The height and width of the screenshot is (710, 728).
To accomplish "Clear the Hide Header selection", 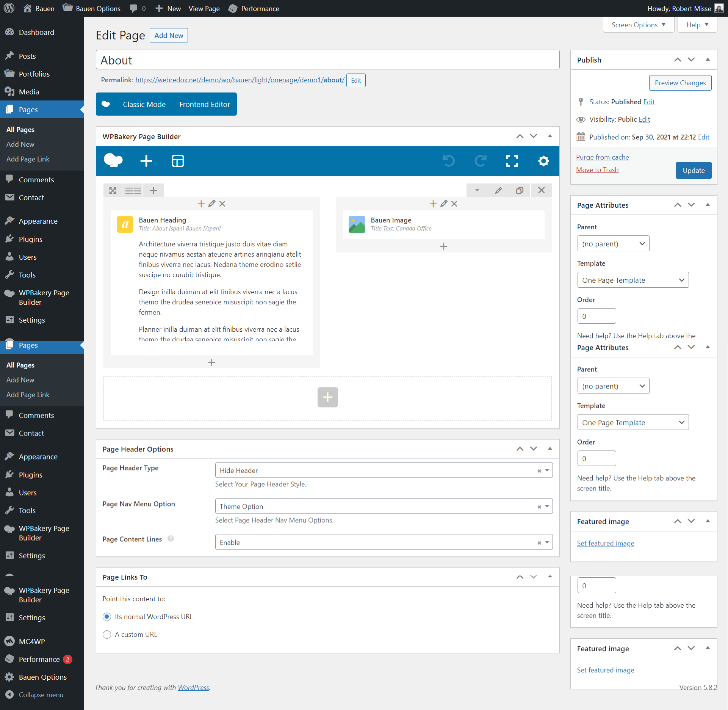I will [x=539, y=471].
